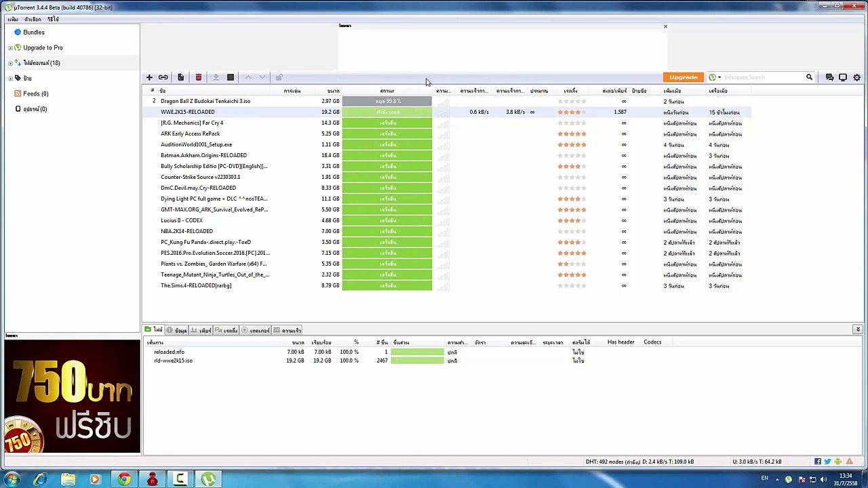Select Bundles in the sidebar
Viewport: 868px width, 488px height.
pos(34,33)
